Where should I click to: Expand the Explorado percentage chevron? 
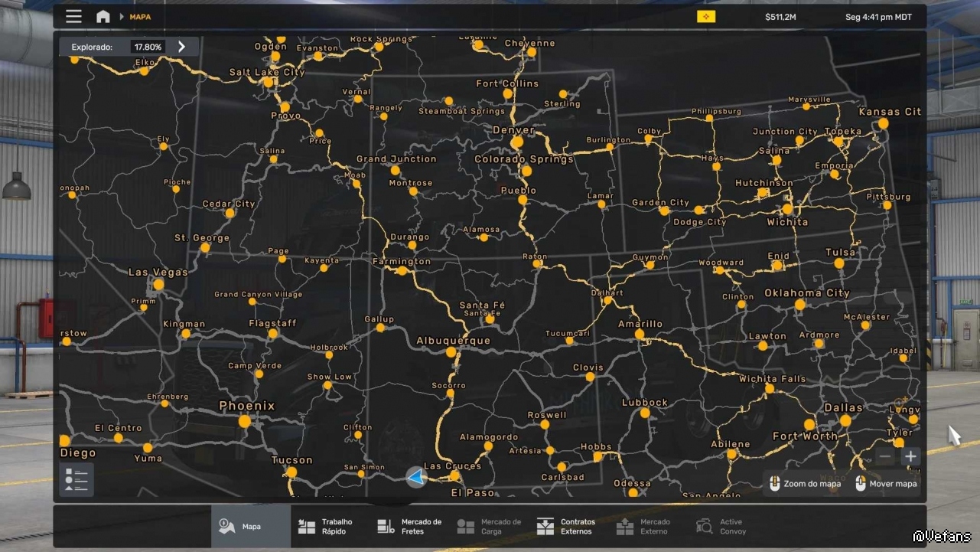point(181,47)
